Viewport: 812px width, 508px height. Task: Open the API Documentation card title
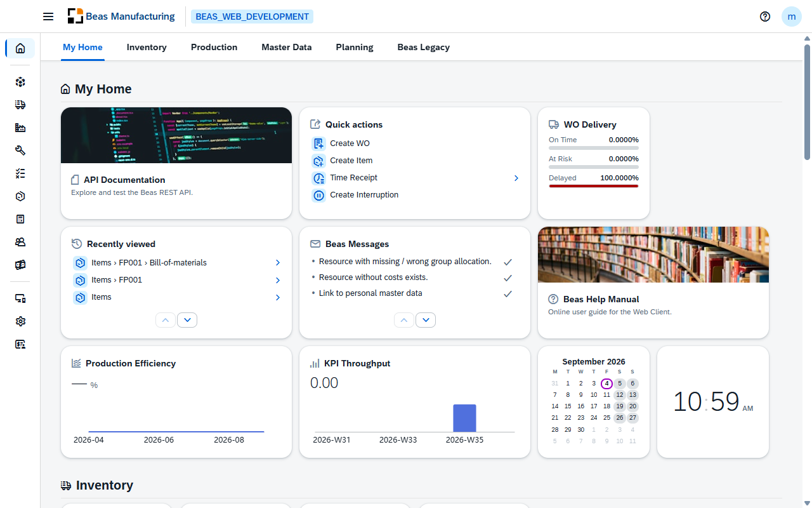click(x=124, y=180)
